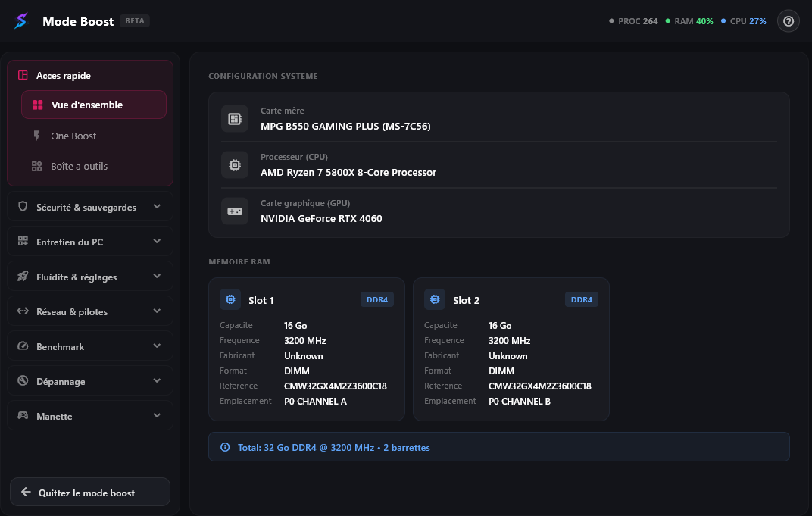Screen dimensions: 812x516
Task: Click the BETA badge
Action: pyautogui.click(x=135, y=21)
